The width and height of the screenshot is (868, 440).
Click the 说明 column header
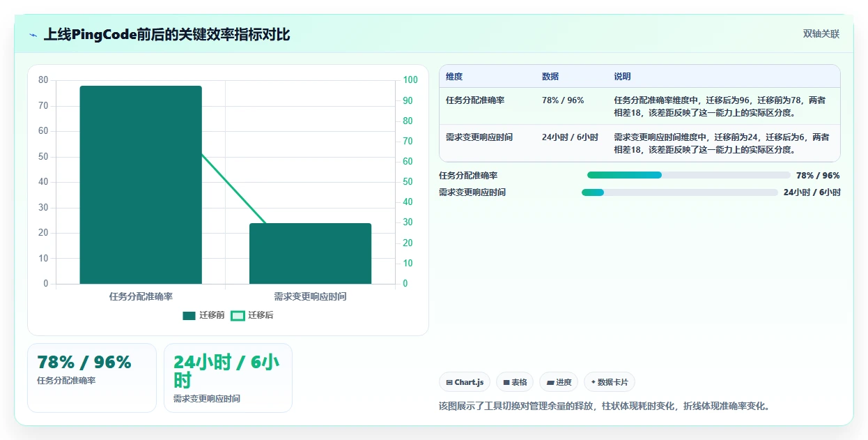point(622,76)
